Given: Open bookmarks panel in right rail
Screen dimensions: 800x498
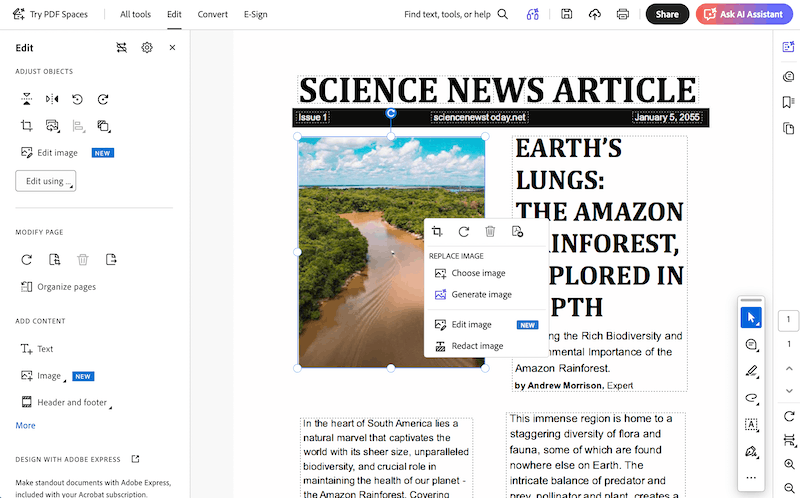Looking at the screenshot, I should point(788,102).
